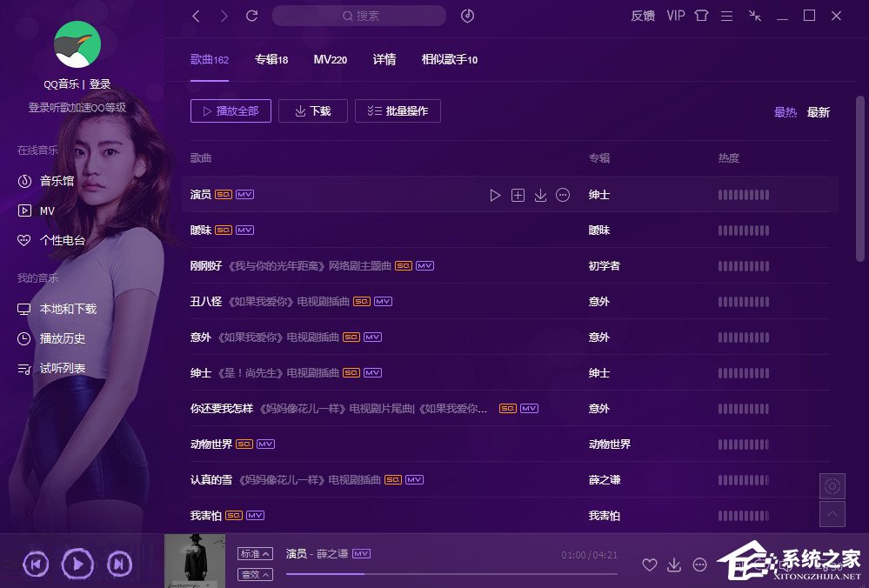The height and width of the screenshot is (588, 869).
Task: Open more options for 演员 via ellipsis icon
Action: pos(563,195)
